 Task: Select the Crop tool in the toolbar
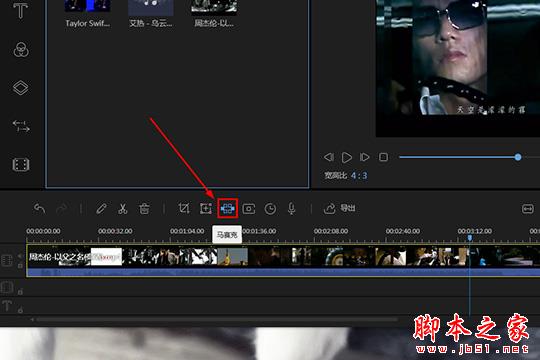pyautogui.click(x=184, y=208)
